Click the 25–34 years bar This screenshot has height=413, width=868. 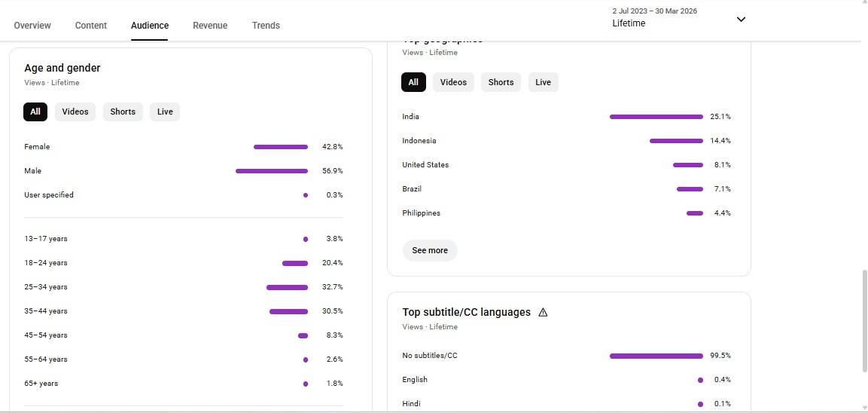(287, 287)
